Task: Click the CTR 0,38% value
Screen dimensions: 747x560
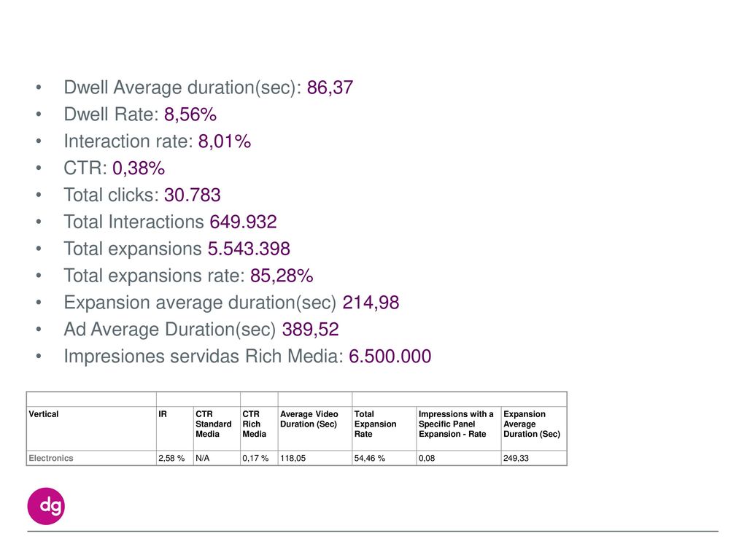Action: [138, 168]
